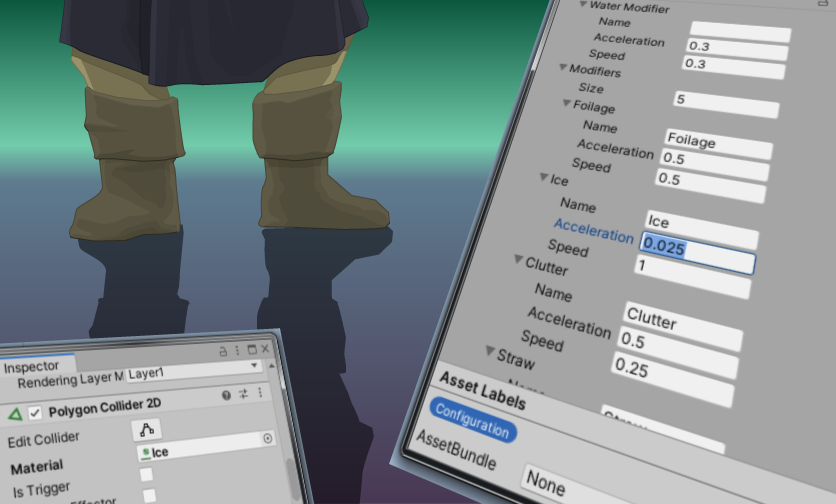Disable the Polygon Collider 2D component checkbox

coord(35,413)
